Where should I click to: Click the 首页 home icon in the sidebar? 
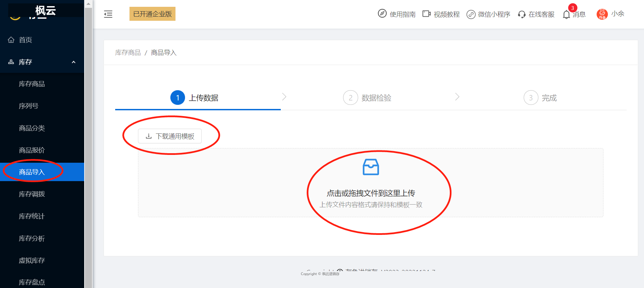pos(11,40)
